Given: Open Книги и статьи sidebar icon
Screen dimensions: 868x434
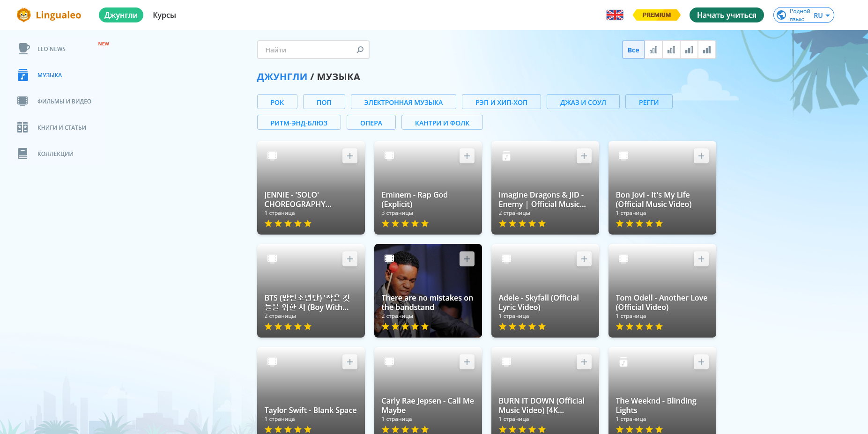Looking at the screenshot, I should tap(22, 127).
